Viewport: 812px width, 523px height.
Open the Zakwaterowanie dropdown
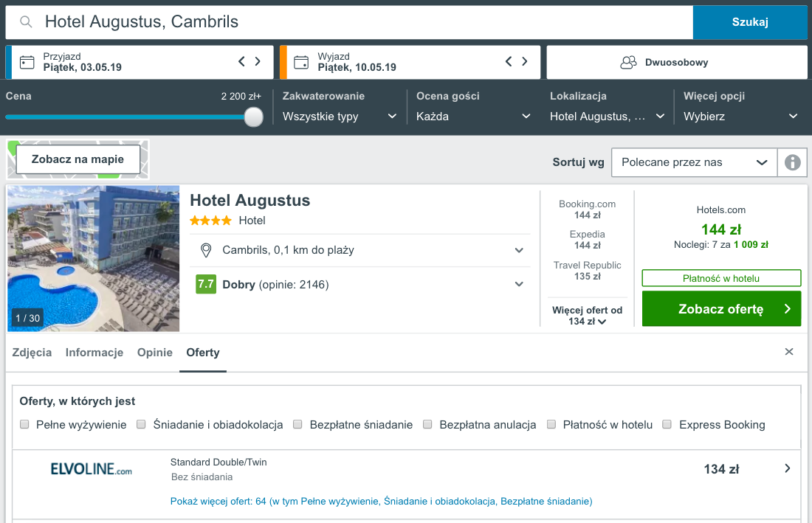pyautogui.click(x=340, y=117)
